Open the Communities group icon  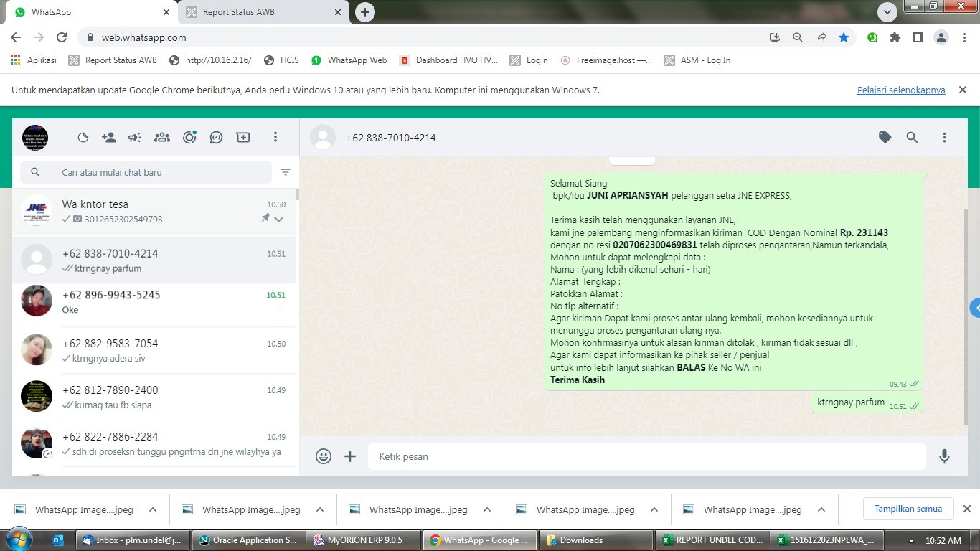point(162,138)
